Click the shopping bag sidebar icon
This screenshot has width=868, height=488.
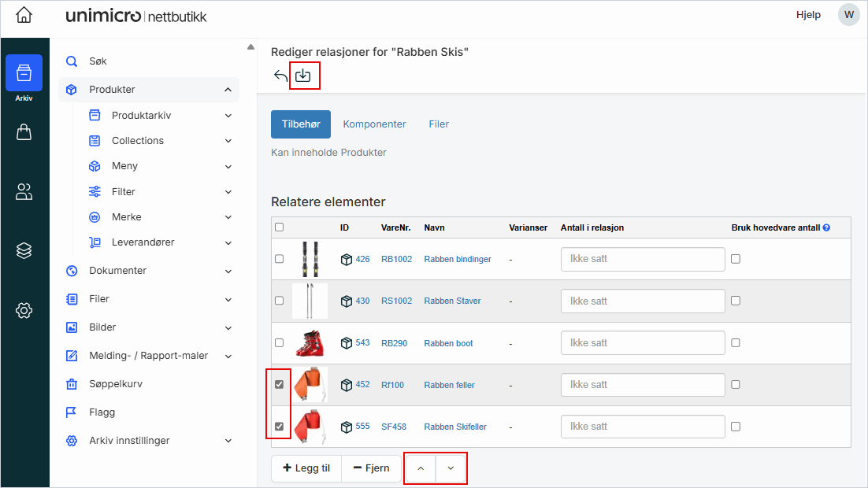[24, 132]
